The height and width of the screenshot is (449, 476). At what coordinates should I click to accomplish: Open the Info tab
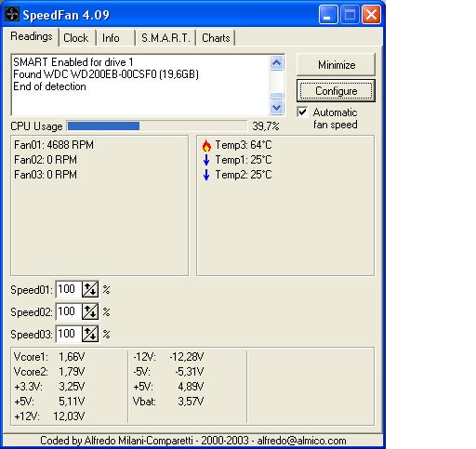click(x=111, y=38)
